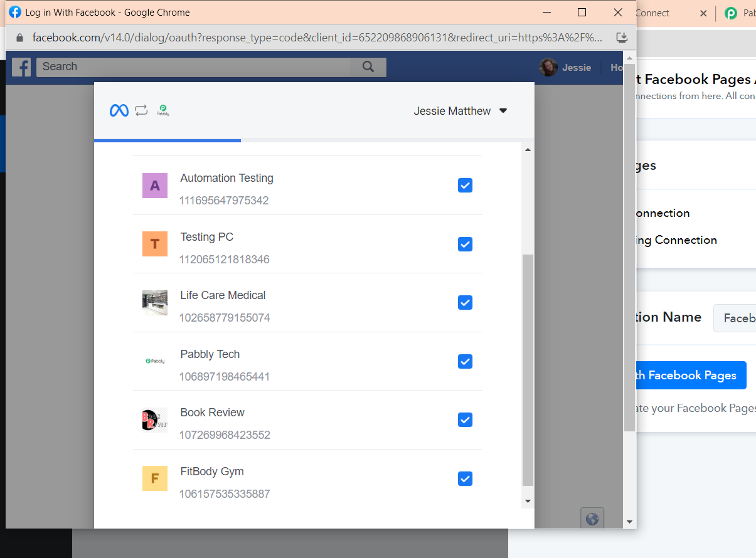
Task: Click the popup window's scrollbar thumb
Action: pyautogui.click(x=629, y=247)
